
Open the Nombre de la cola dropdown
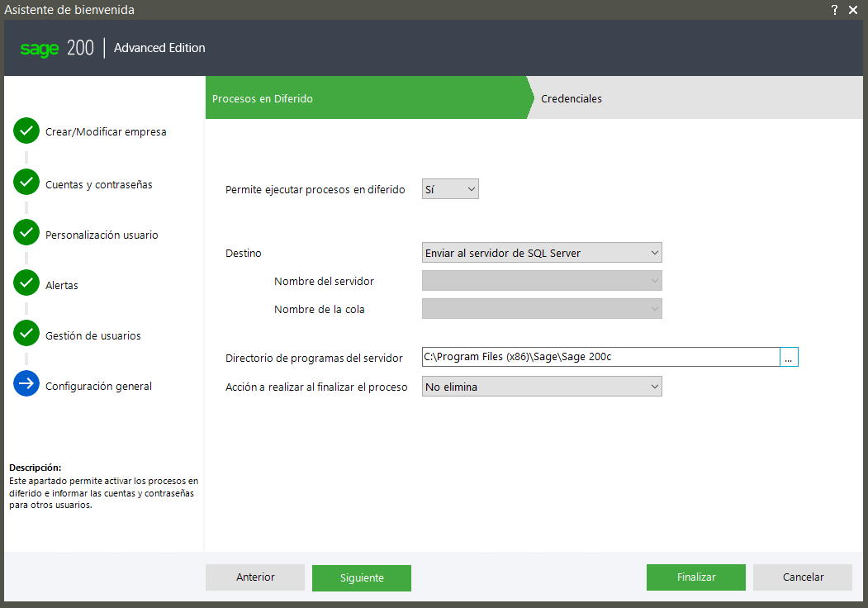[x=542, y=309]
